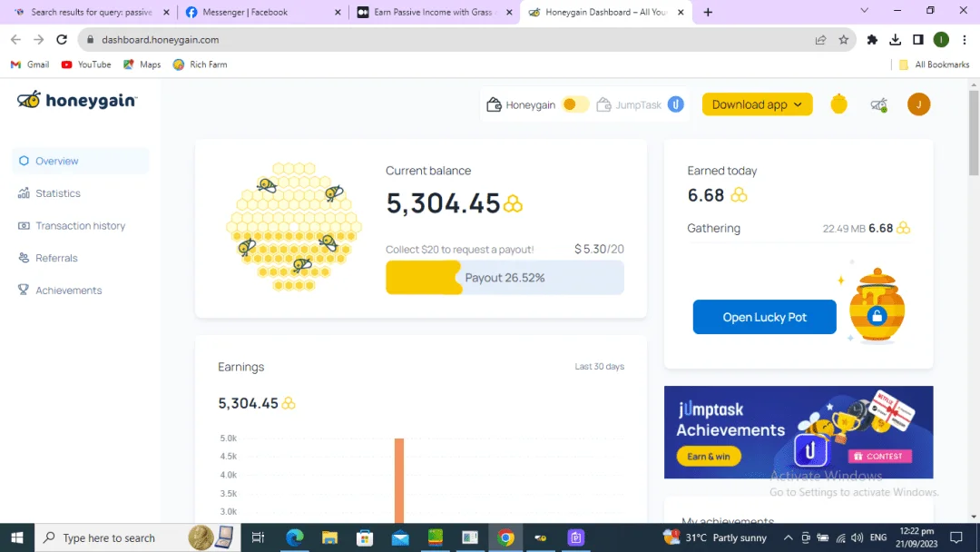The image size is (980, 552).
Task: Expand the Download app dropdown
Action: (x=757, y=104)
